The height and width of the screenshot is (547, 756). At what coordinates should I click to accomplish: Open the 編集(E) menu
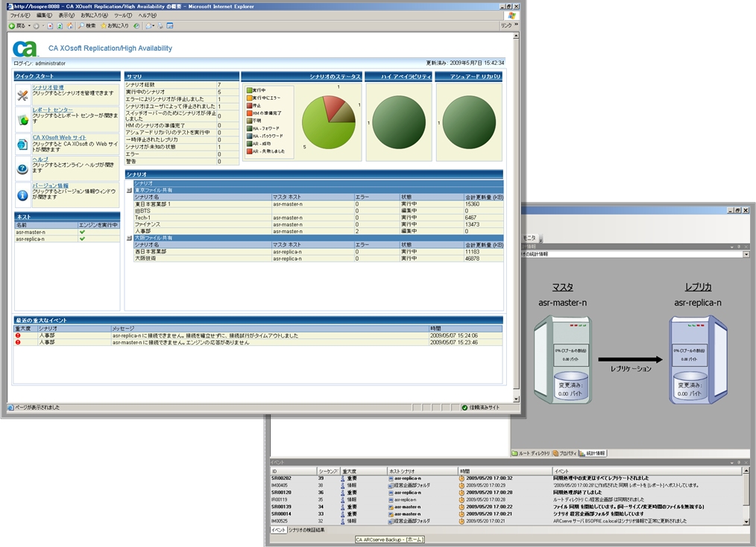44,16
